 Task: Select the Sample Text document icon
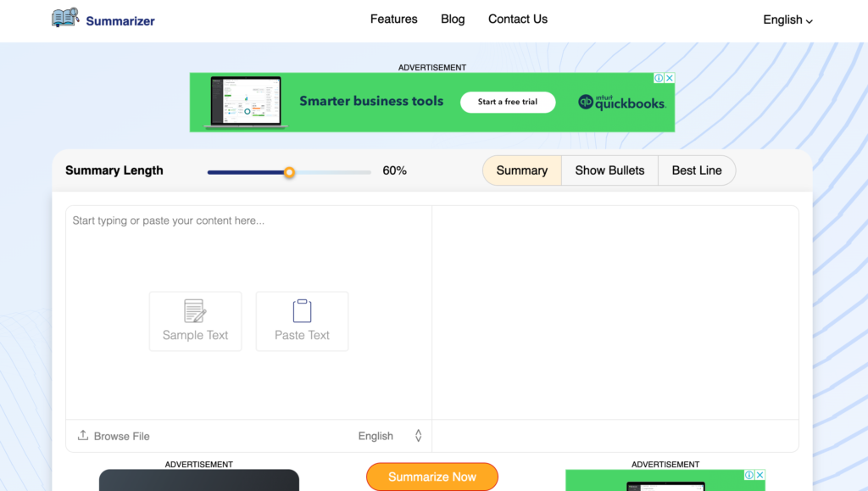coord(195,311)
